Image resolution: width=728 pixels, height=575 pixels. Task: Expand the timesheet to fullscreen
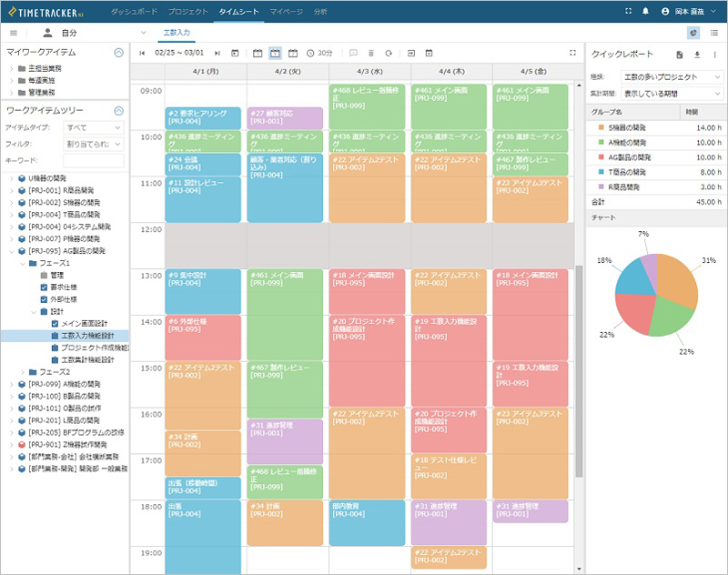(x=572, y=53)
